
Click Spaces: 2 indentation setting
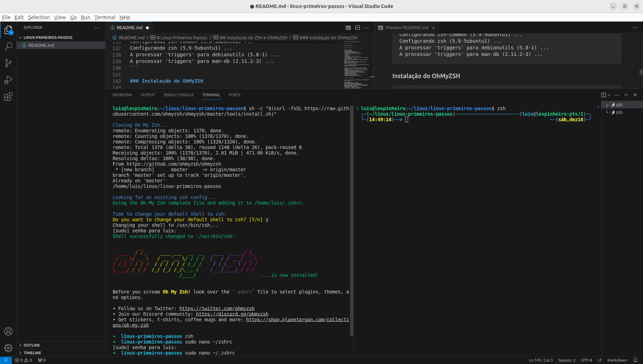point(567,360)
